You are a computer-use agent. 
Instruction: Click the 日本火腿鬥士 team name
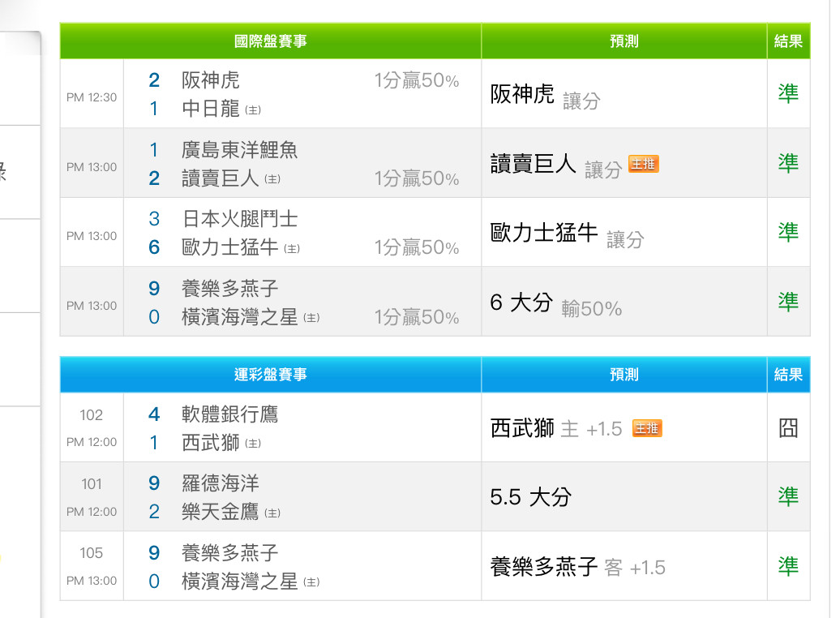tap(240, 219)
